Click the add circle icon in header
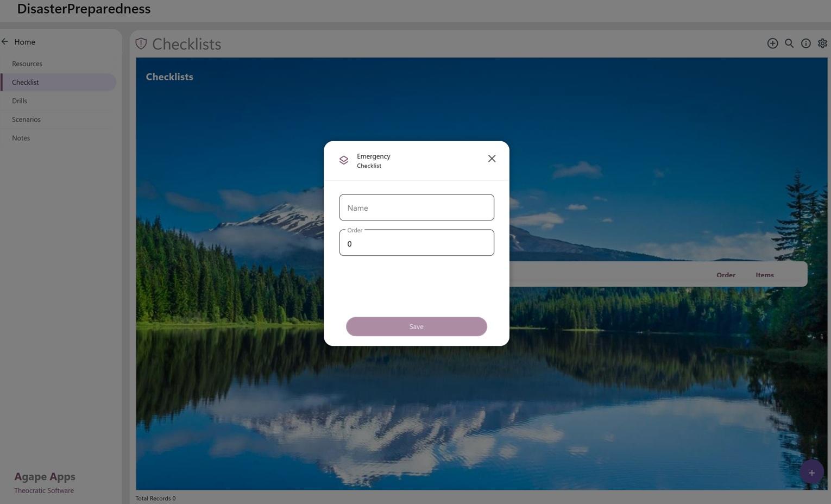This screenshot has width=831, height=504. pyautogui.click(x=772, y=43)
